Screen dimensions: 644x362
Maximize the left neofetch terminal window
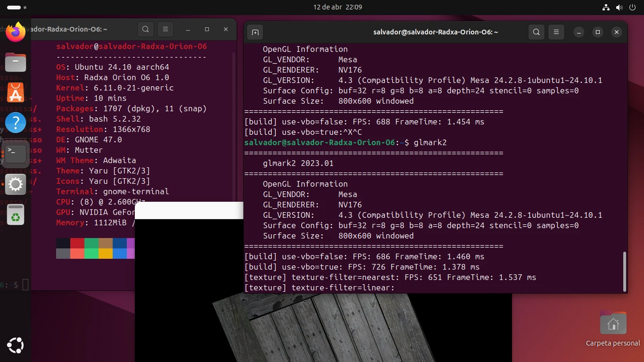pos(207,29)
